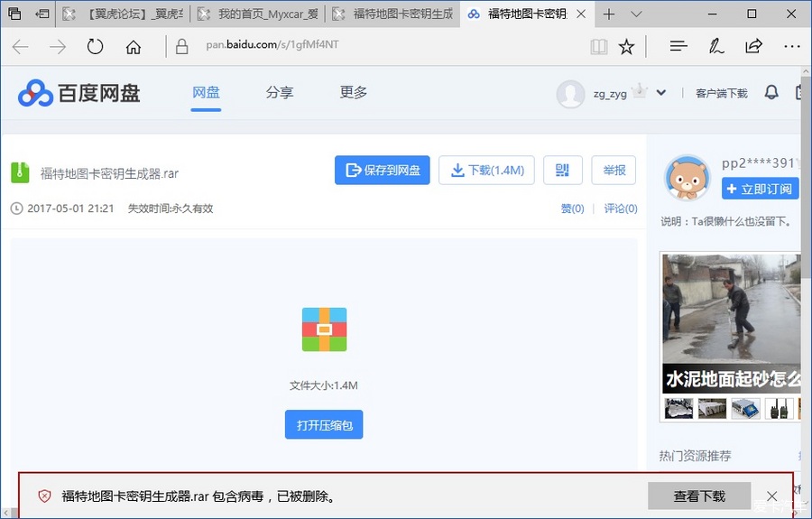812x519 pixels.
Task: Refresh the page with reload icon
Action: [x=96, y=47]
